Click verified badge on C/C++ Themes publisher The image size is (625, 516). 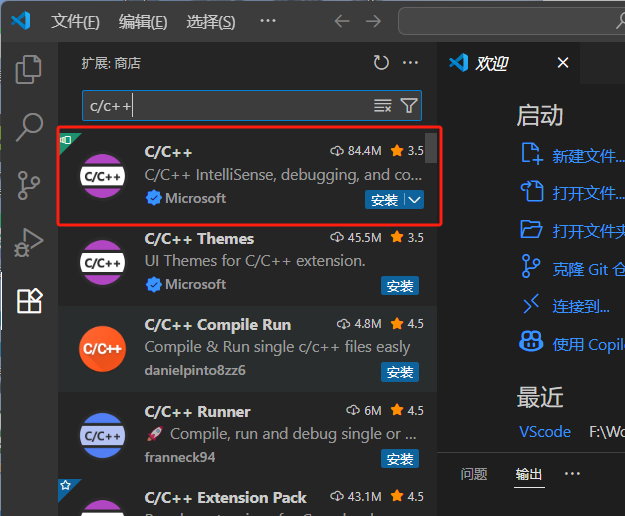tap(153, 284)
